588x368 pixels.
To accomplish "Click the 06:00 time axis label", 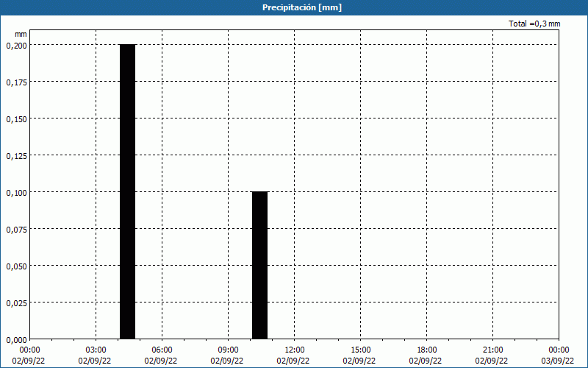I will click(x=162, y=350).
